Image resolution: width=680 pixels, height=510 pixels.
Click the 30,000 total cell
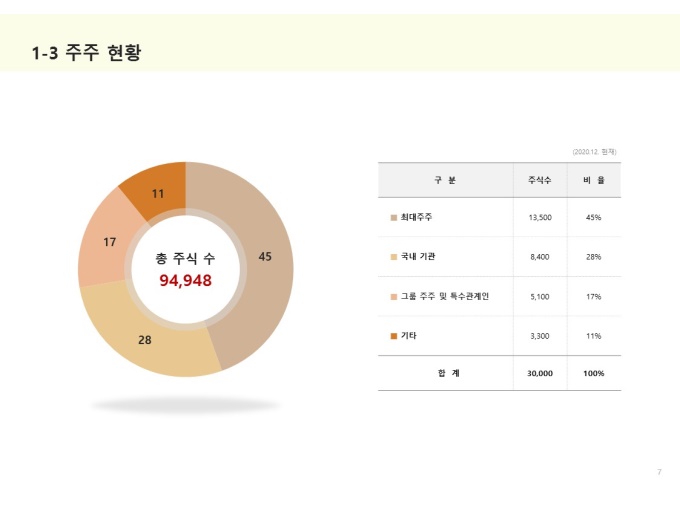540,373
